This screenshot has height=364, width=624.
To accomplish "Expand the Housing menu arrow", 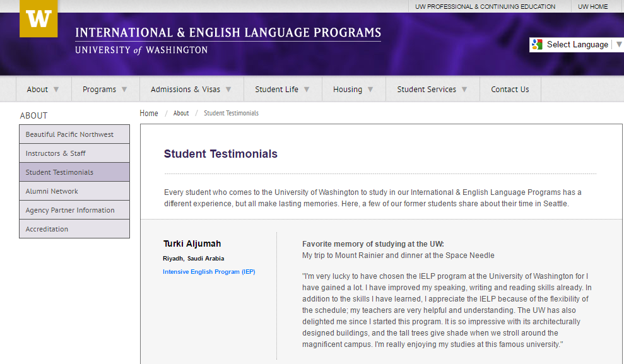I will pos(370,90).
